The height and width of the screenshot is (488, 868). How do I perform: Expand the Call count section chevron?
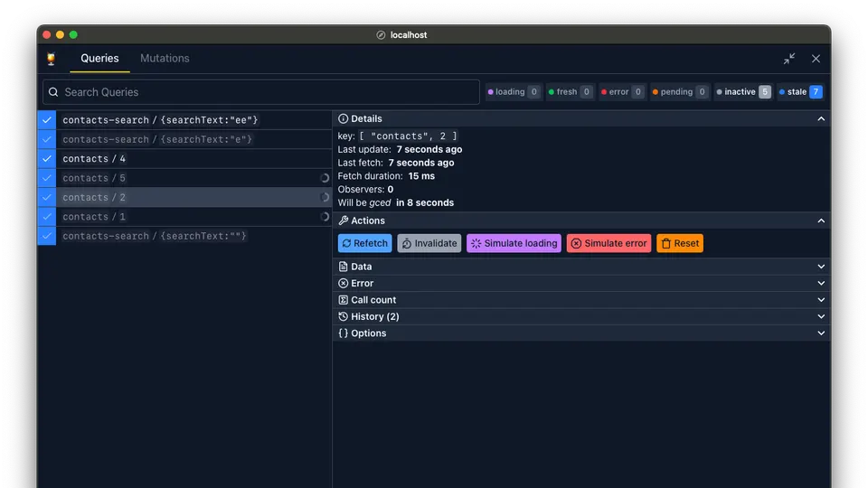[821, 299]
